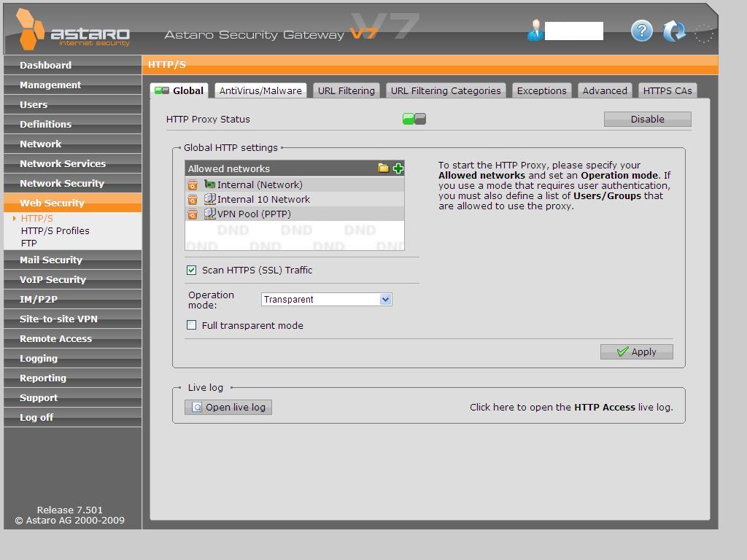Select HTTP/S Profiles in sidebar
The height and width of the screenshot is (560, 747).
tap(55, 230)
